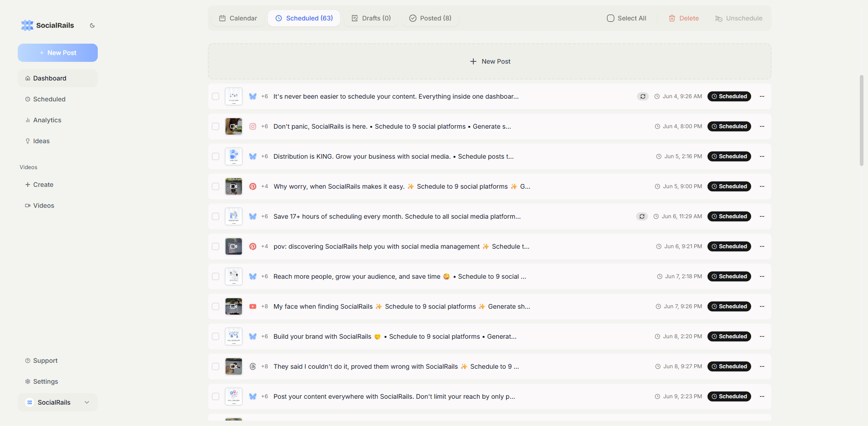Tick the checkbox for the 'Build your brand' post
Screen dimensions: 868x426
[216, 336]
